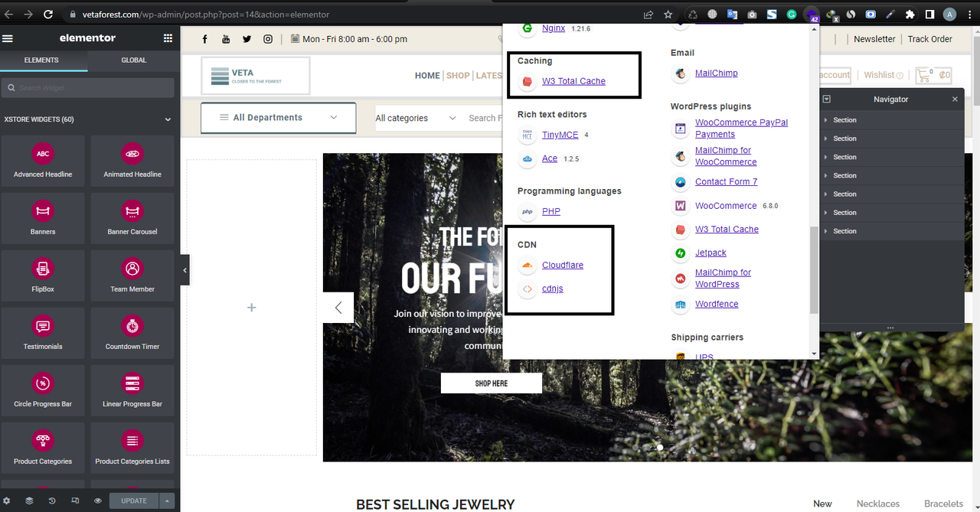Viewport: 980px width, 512px height.
Task: Click the YouTube icon in site header
Action: (x=226, y=39)
